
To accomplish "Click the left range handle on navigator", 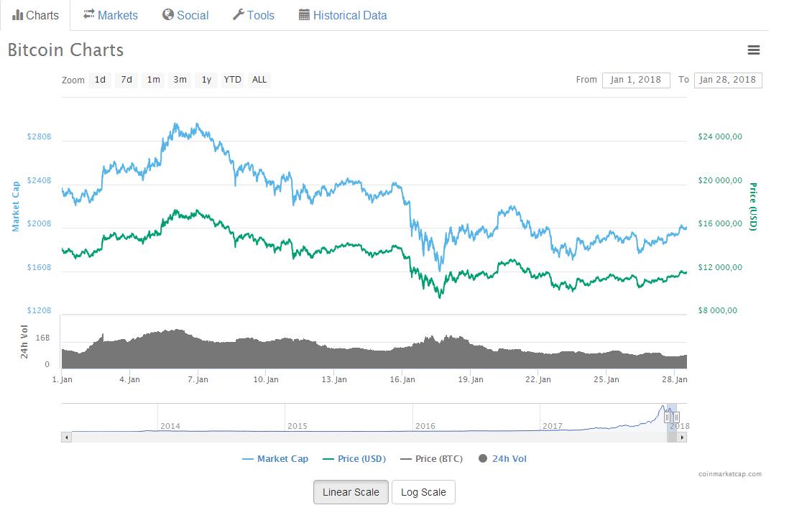I will (x=668, y=417).
